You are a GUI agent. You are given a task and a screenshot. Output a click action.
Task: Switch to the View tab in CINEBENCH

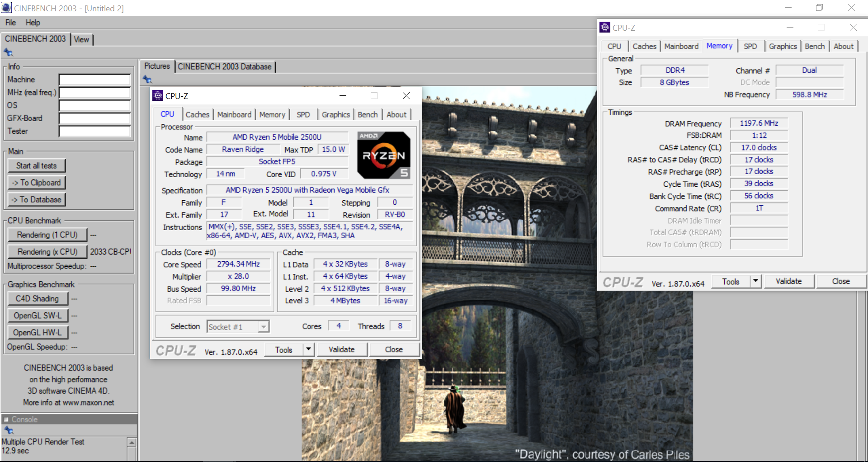(81, 39)
